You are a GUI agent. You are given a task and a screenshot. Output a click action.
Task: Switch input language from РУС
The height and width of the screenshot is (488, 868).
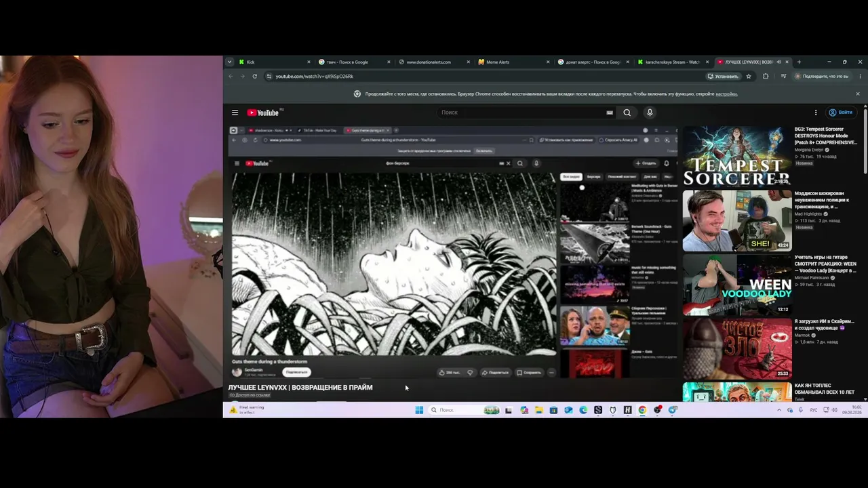(x=814, y=410)
